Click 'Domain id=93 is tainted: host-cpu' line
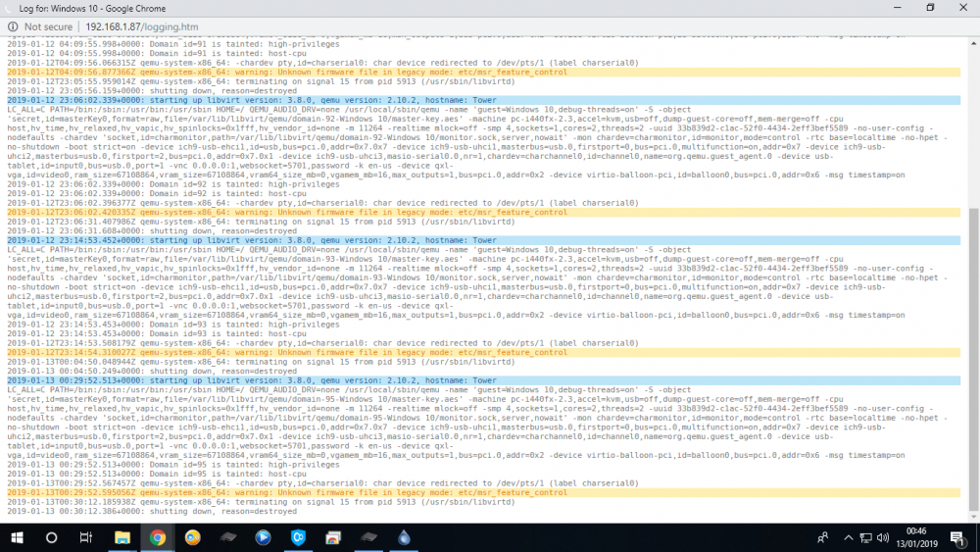980x552 pixels. (156, 333)
